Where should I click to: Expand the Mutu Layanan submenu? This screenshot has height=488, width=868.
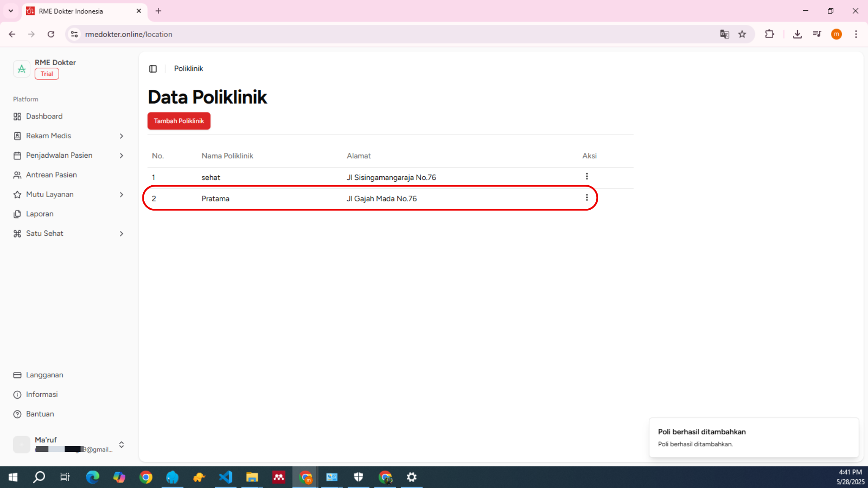click(121, 195)
